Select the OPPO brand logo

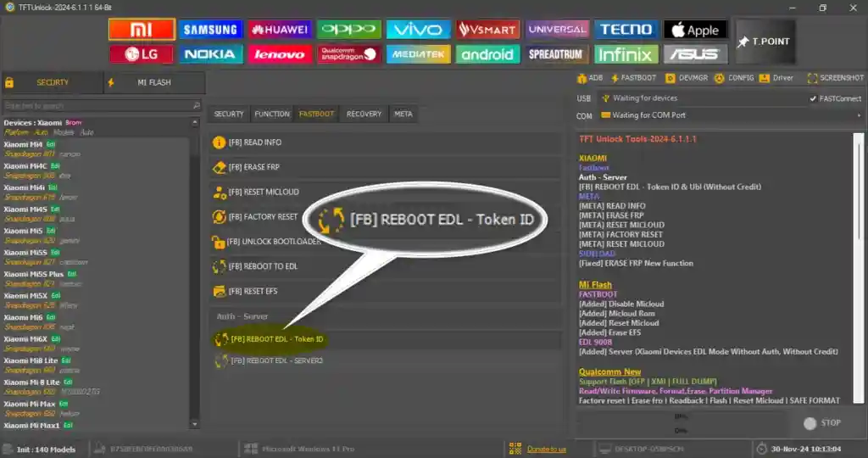coord(348,30)
